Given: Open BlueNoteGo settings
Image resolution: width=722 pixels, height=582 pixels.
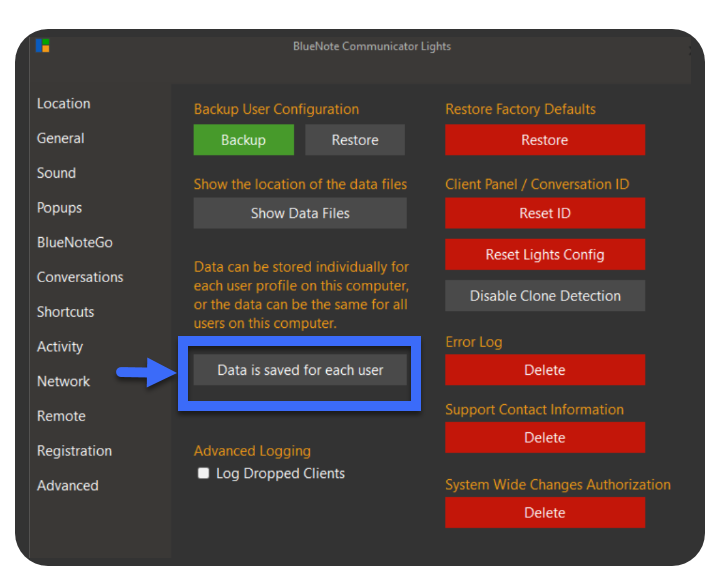Looking at the screenshot, I should pyautogui.click(x=75, y=243).
